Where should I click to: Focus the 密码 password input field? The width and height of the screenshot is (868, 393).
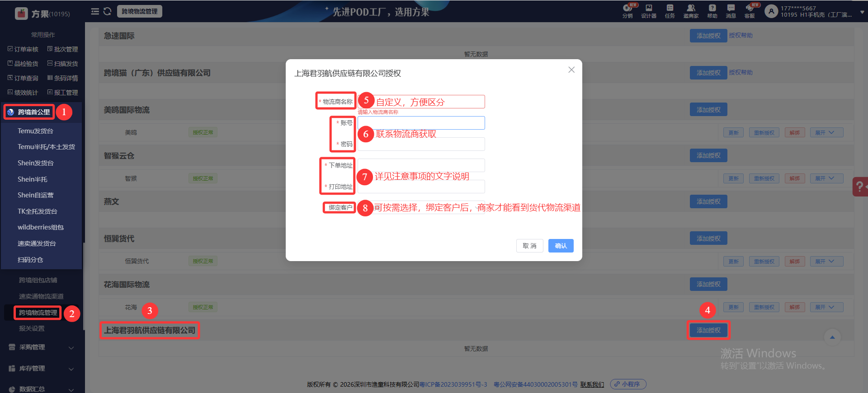421,144
